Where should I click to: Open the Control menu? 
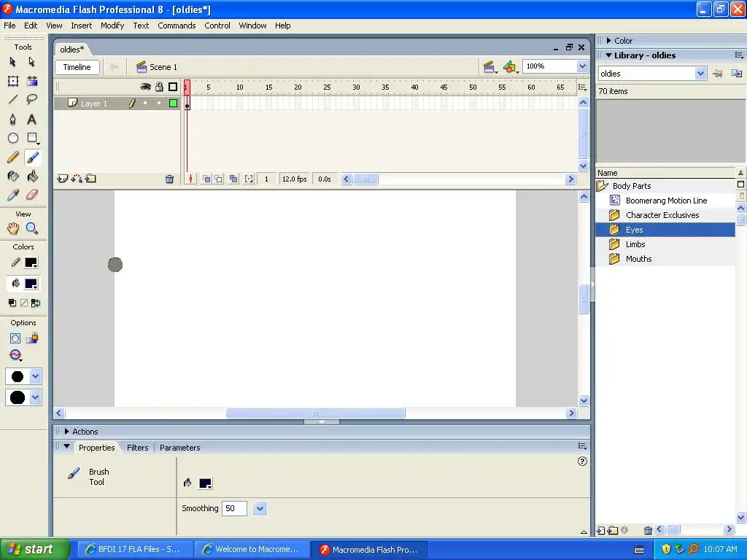coord(217,26)
